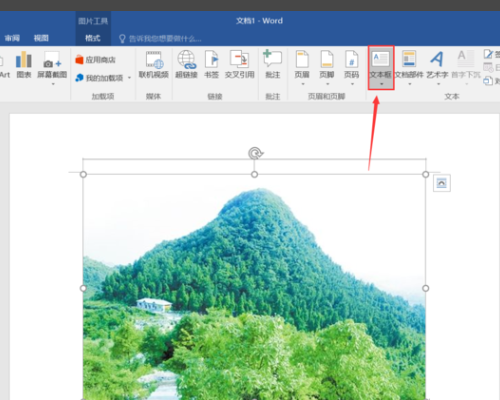Click the 交叉引用 cross-reference icon
Screen dimensions: 500x400
[239, 59]
